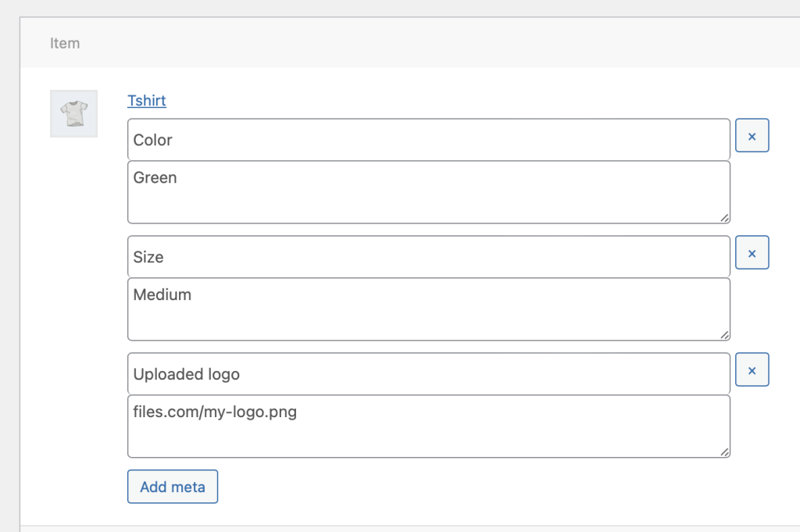Click resize grip on Medium textarea

724,335
